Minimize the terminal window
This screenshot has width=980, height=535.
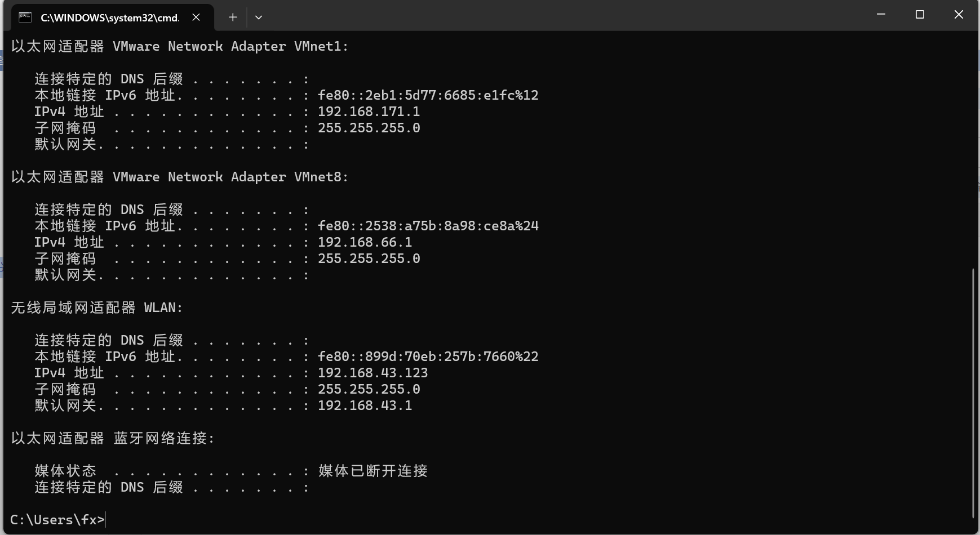click(881, 15)
